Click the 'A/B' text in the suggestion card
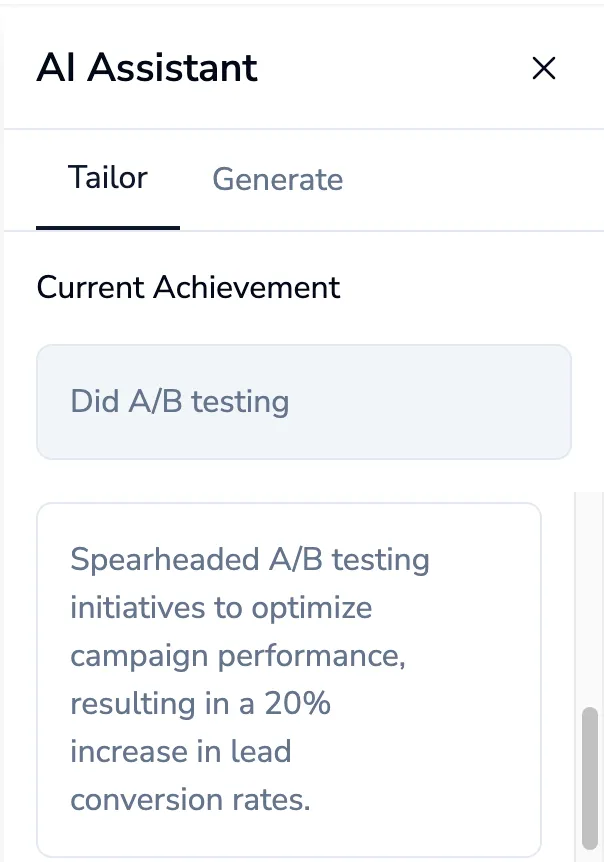This screenshot has width=604, height=862. click(x=296, y=560)
